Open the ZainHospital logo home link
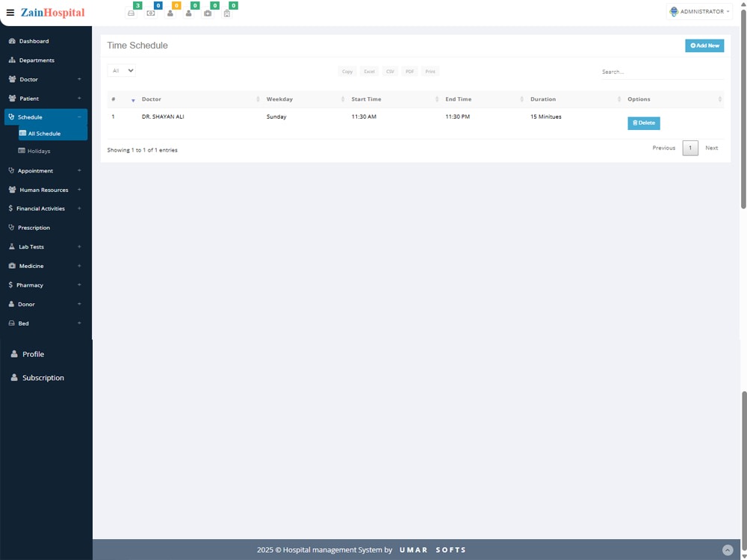Viewport: 747px width, 560px height. [52, 13]
